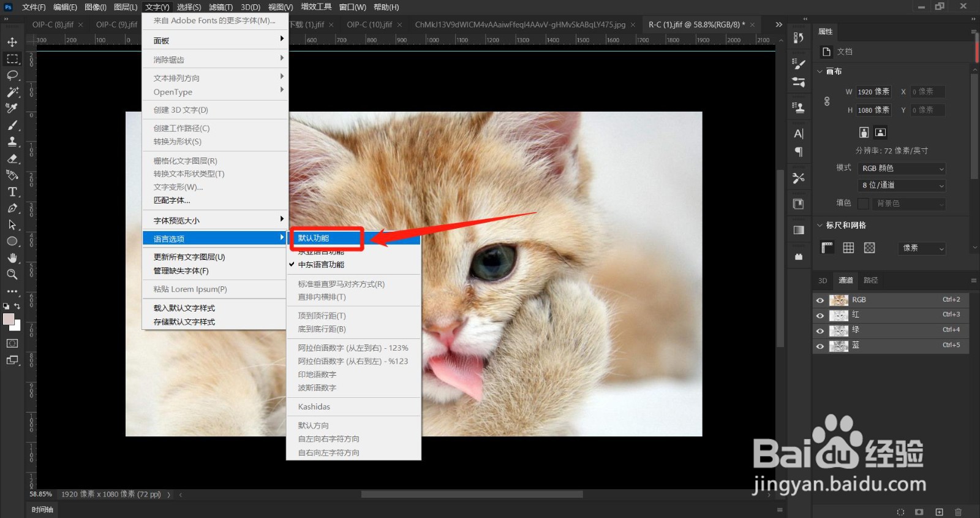Select the Brush tool

[x=12, y=125]
